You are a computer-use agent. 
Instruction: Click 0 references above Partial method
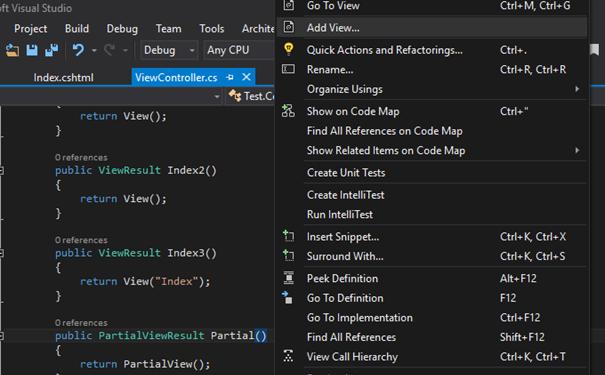81,323
